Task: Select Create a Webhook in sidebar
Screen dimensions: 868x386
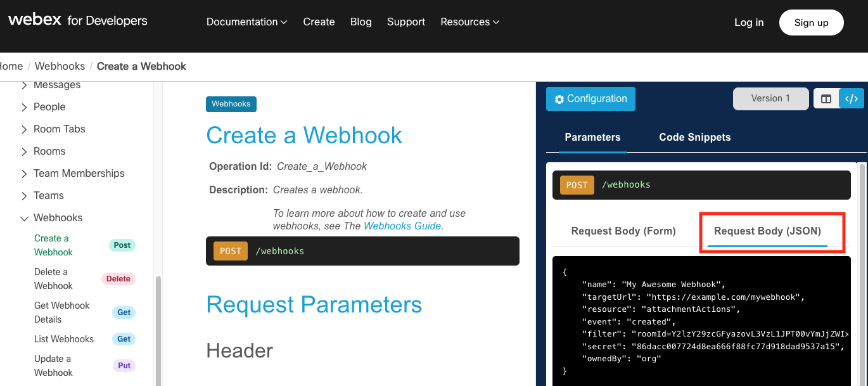Action: click(53, 245)
